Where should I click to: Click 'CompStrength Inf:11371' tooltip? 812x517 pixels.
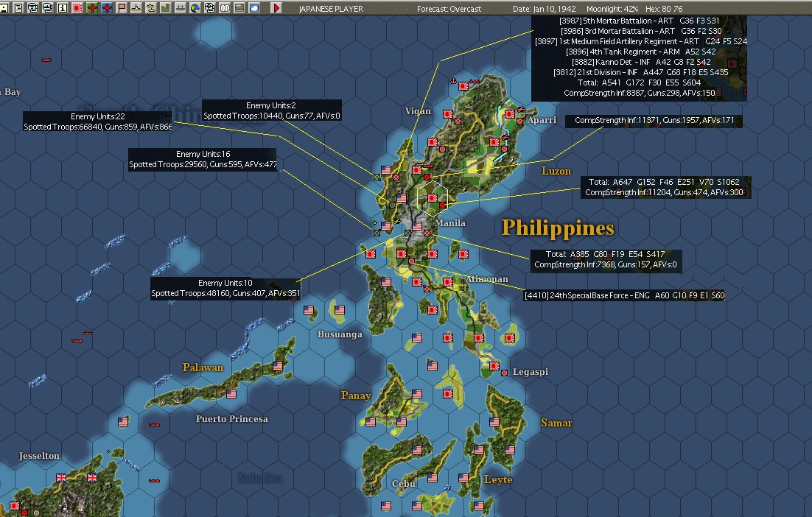pyautogui.click(x=654, y=121)
